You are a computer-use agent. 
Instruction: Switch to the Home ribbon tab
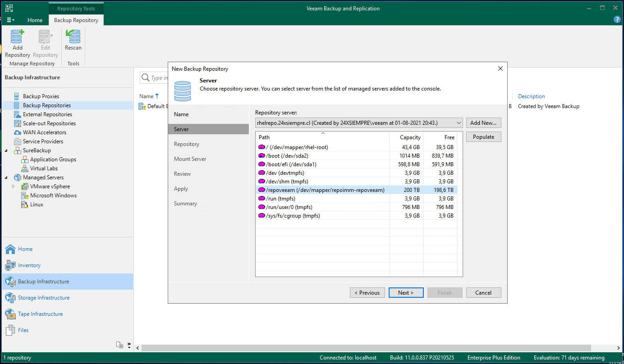click(x=35, y=20)
